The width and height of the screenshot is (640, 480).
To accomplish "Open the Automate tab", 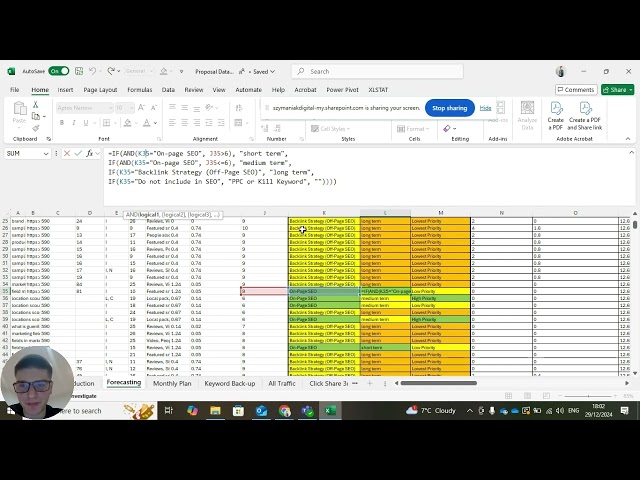I will [249, 90].
